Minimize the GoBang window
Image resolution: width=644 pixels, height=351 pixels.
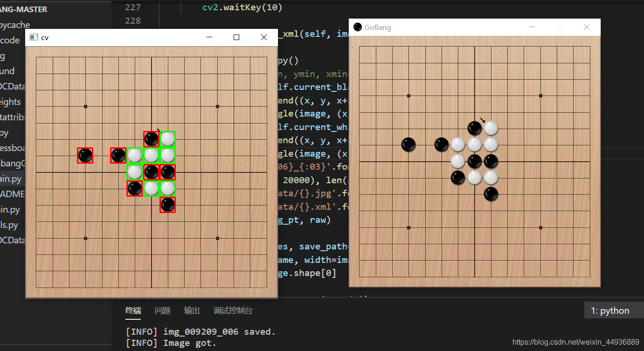tap(532, 27)
